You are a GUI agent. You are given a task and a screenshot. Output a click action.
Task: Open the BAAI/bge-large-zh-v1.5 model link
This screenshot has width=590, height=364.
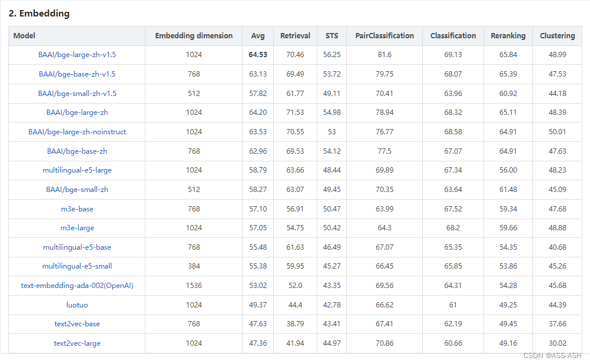(77, 55)
